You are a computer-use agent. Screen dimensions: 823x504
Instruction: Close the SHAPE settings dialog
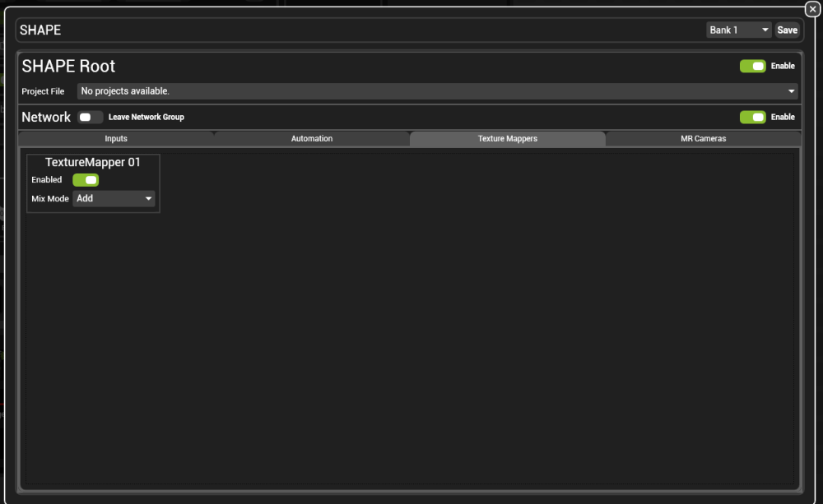click(x=811, y=8)
